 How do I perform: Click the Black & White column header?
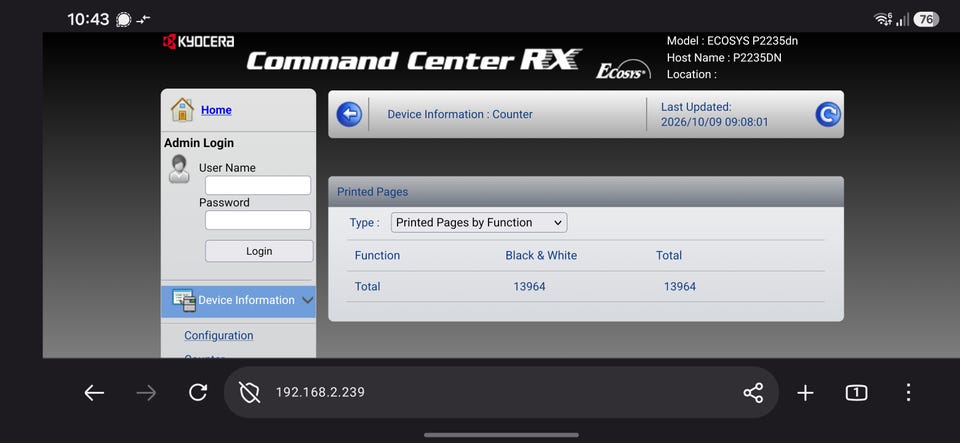tap(541, 255)
